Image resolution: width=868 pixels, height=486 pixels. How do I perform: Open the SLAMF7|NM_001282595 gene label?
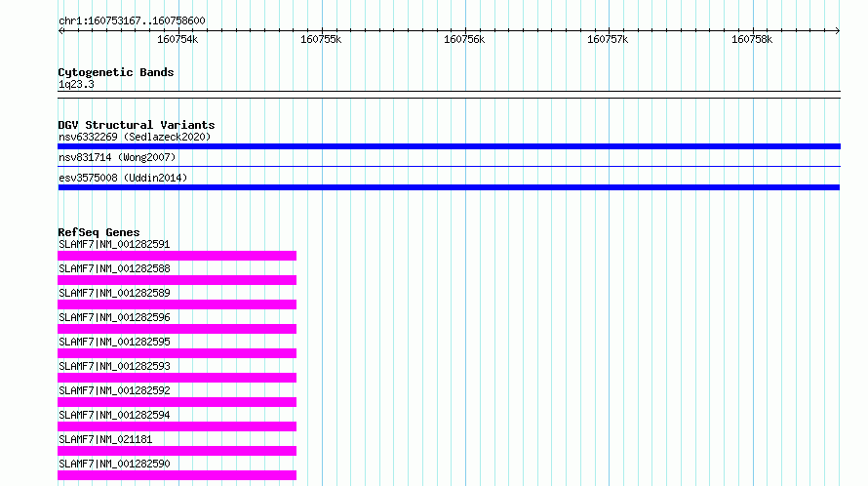tap(114, 342)
